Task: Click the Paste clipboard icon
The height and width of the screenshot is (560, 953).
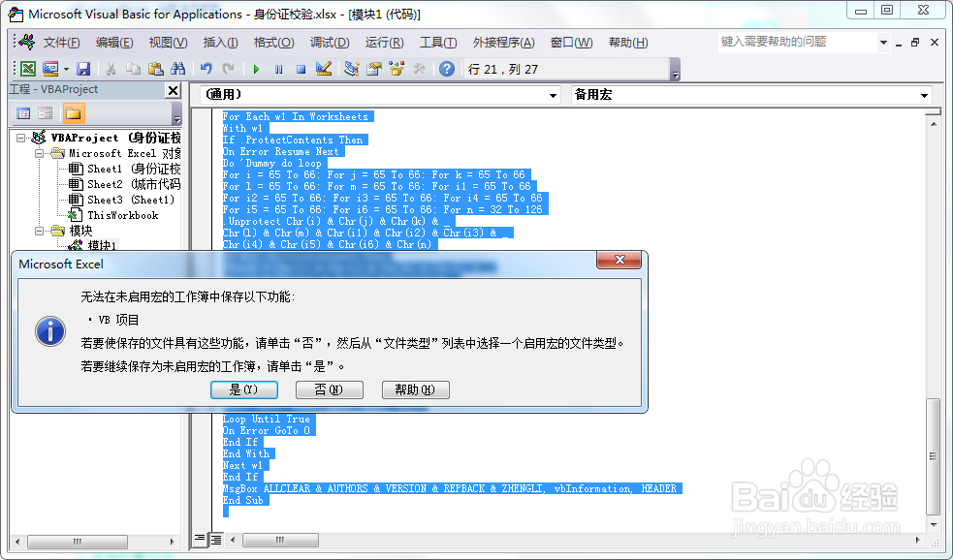Action: 155,69
